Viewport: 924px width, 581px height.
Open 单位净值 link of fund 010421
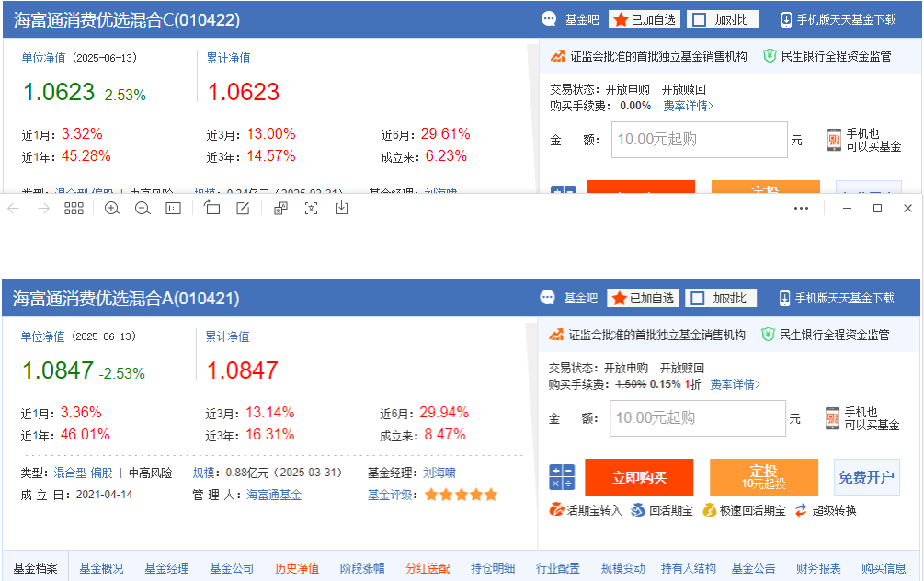42,336
